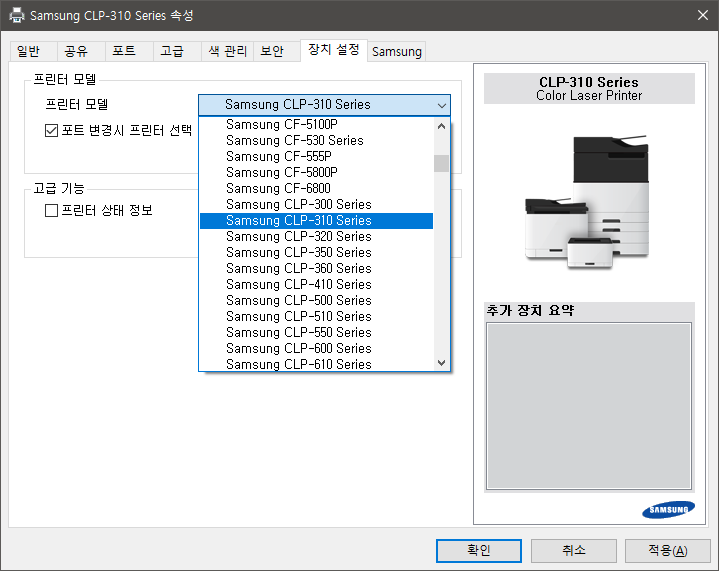Select Samsung CLP-600 Series option
The image size is (719, 571).
[316, 349]
